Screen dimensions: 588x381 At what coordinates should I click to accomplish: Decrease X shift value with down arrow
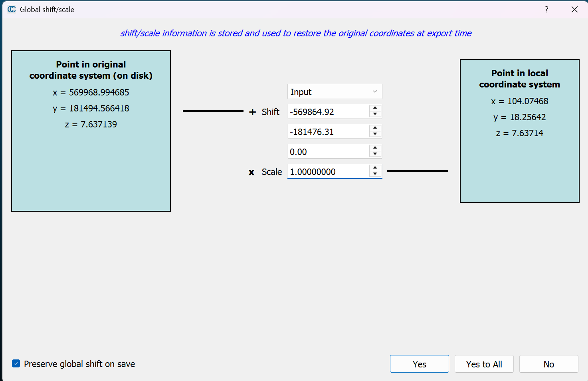(x=375, y=115)
